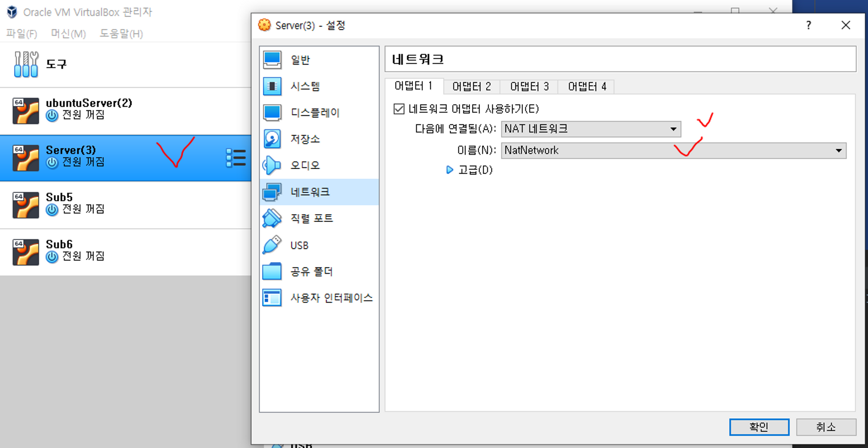Open the User Interface (사용자 인터페이스) category
Image resolution: width=868 pixels, height=448 pixels.
coord(319,297)
